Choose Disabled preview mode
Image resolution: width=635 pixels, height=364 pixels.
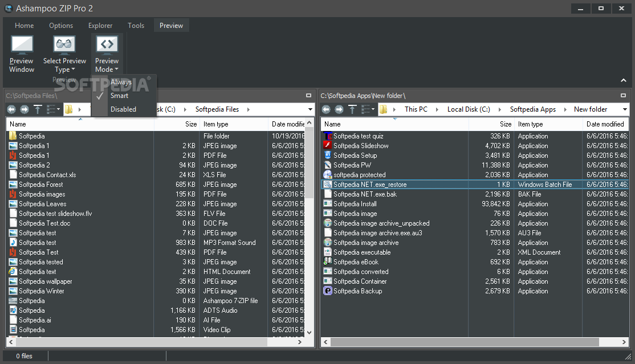tap(123, 109)
